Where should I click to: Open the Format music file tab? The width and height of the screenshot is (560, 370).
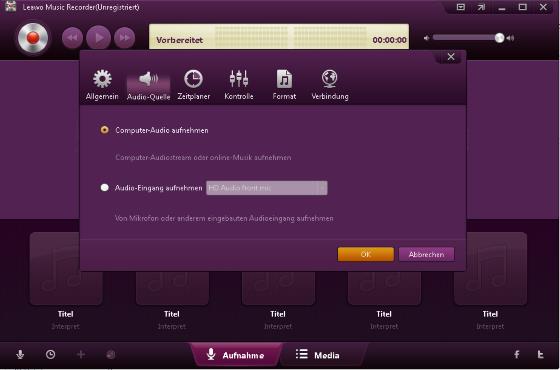(284, 85)
